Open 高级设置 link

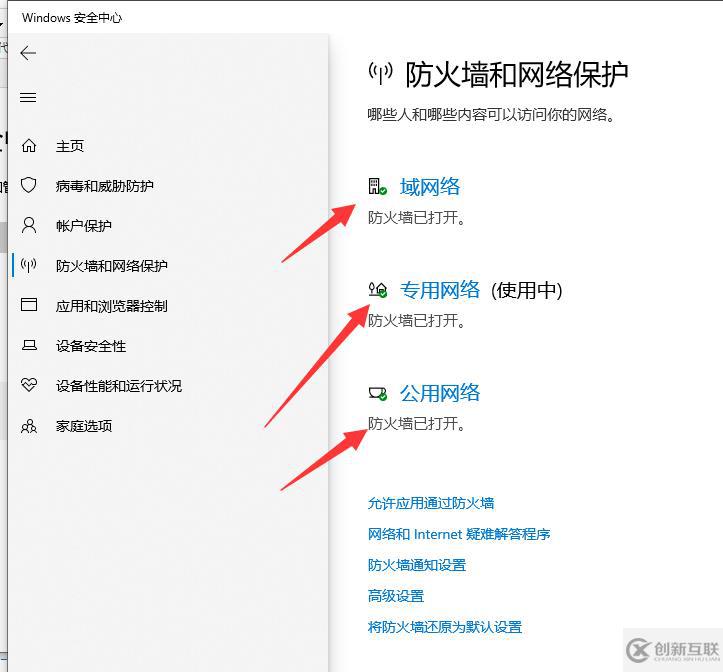396,596
